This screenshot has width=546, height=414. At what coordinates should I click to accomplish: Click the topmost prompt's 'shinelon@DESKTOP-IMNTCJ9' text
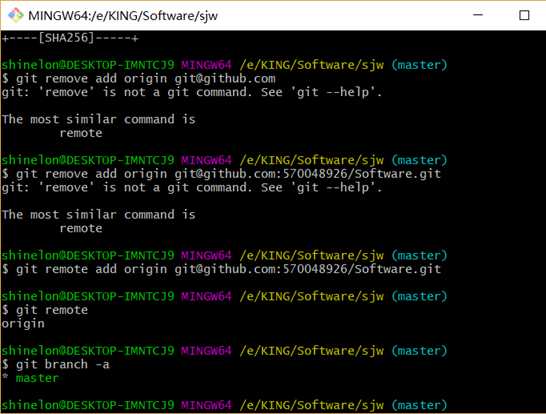tap(88, 65)
